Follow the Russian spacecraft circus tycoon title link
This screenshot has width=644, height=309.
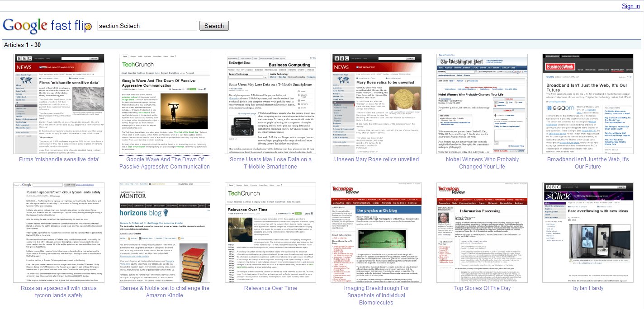(59, 292)
